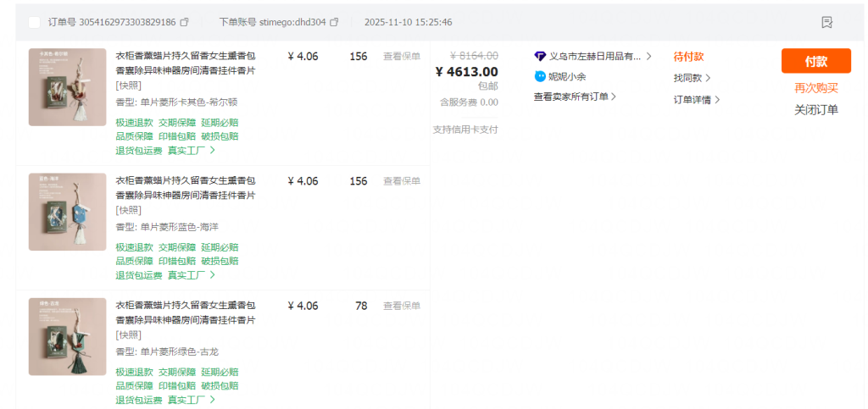Viewport: 868px width, 409px height.
Task: Chat with 妮妮小余 via the Wangwang icon
Action: click(540, 76)
